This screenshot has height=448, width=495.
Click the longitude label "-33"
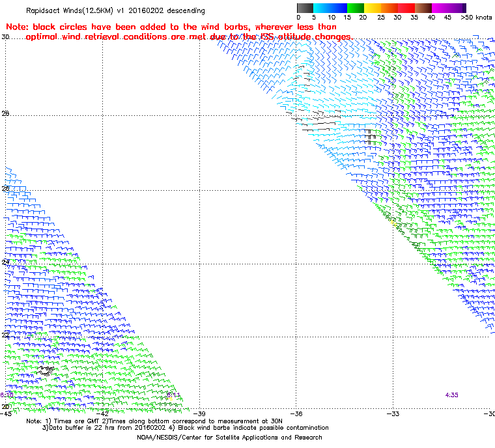393,413
